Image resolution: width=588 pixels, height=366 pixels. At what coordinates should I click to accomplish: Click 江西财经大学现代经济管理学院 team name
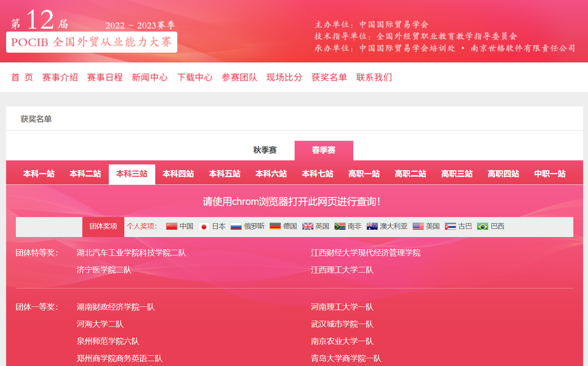point(366,253)
